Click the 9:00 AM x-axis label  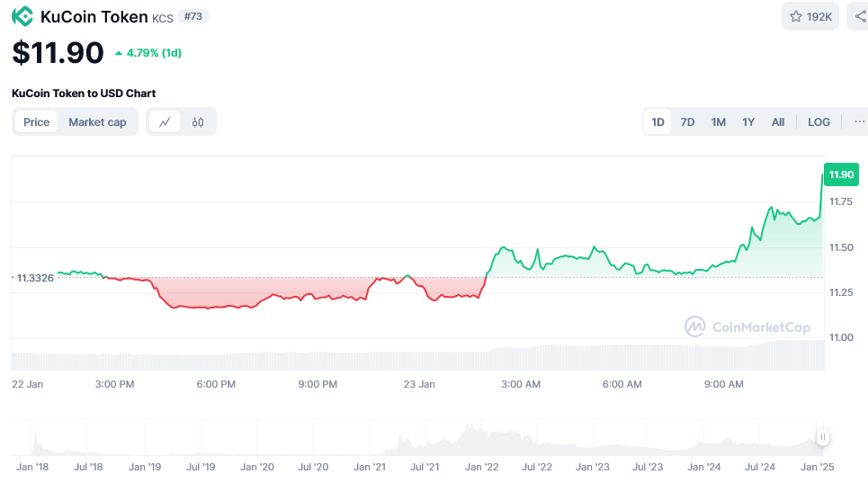click(723, 384)
